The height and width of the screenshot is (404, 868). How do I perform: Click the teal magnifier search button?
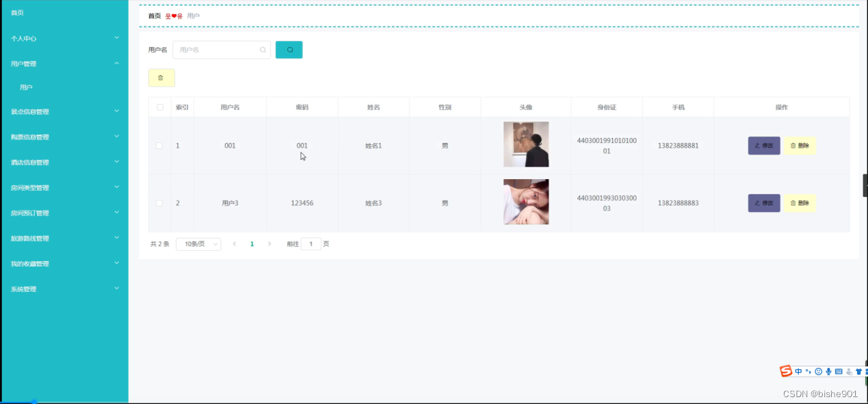(x=289, y=50)
